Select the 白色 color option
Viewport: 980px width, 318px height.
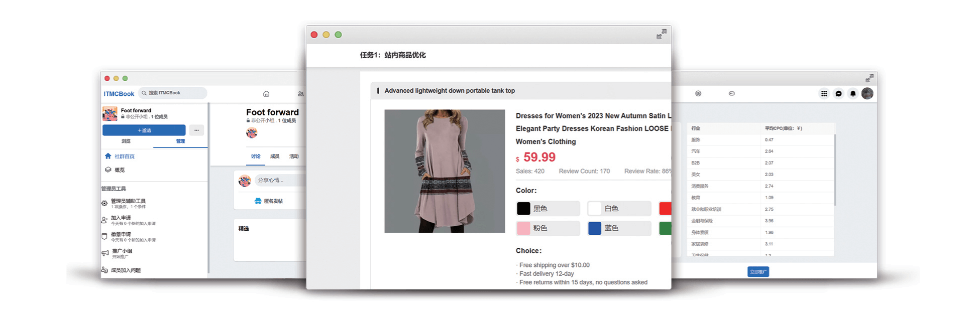(619, 209)
